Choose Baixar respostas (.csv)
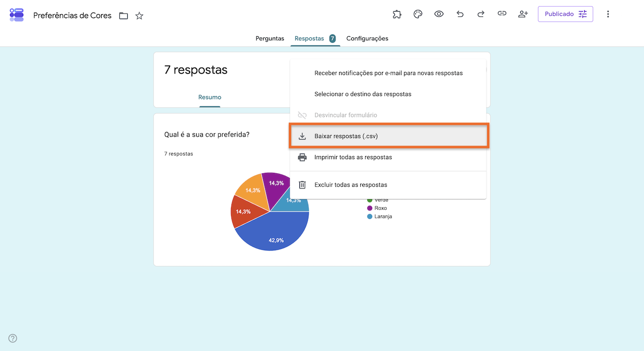The image size is (644, 351). click(388, 136)
